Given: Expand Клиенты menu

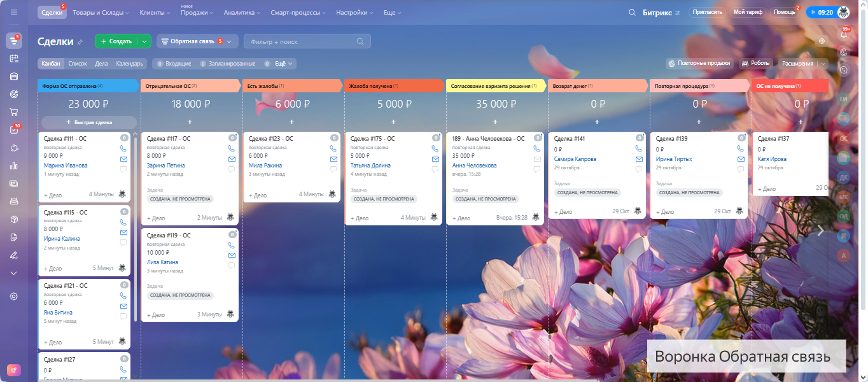Looking at the screenshot, I should click(155, 13).
